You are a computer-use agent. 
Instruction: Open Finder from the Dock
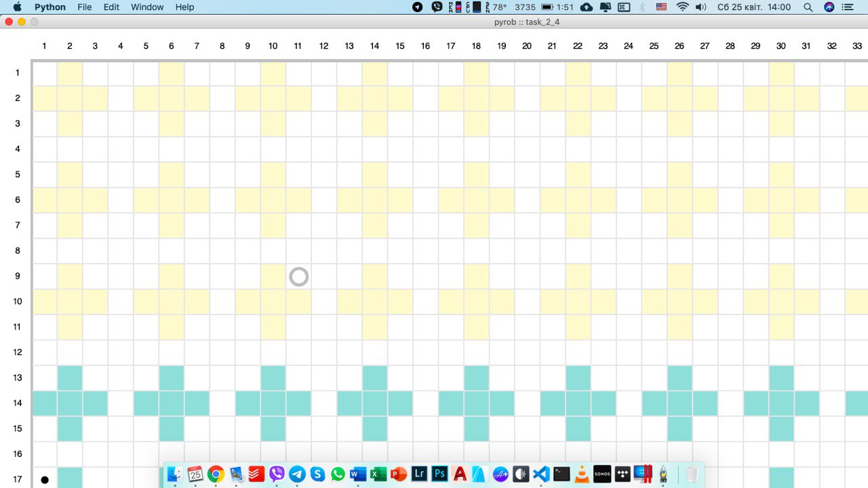[175, 474]
